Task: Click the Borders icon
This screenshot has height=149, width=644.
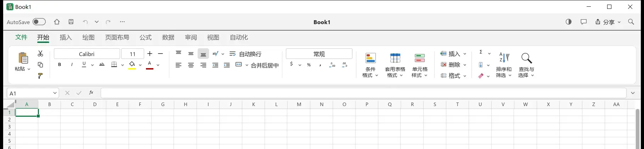Action: (x=114, y=65)
